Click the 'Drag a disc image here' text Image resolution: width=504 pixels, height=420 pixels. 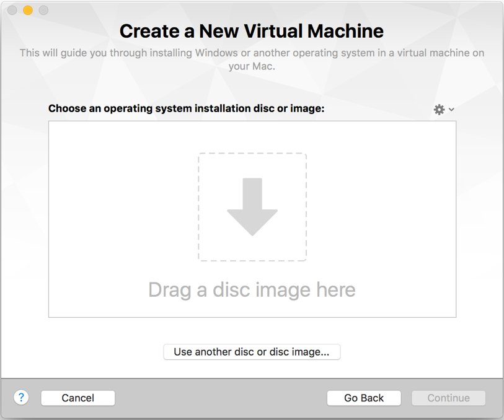click(252, 290)
